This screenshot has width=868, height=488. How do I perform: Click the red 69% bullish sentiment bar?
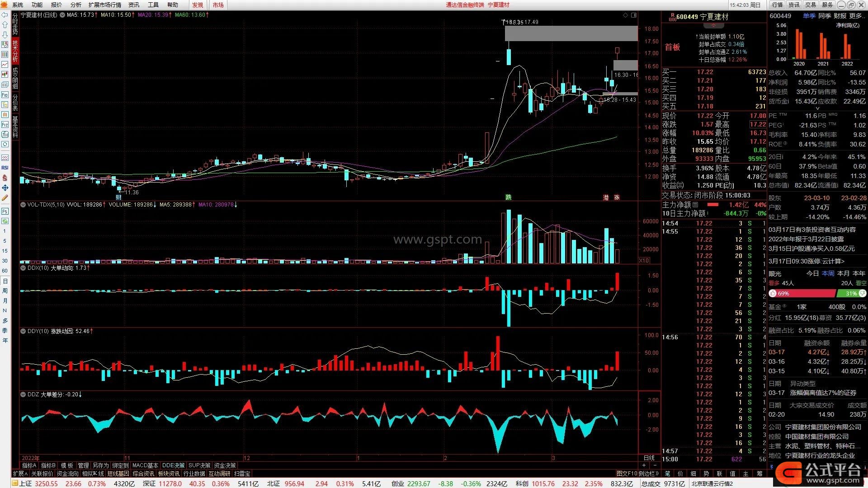pyautogui.click(x=802, y=293)
